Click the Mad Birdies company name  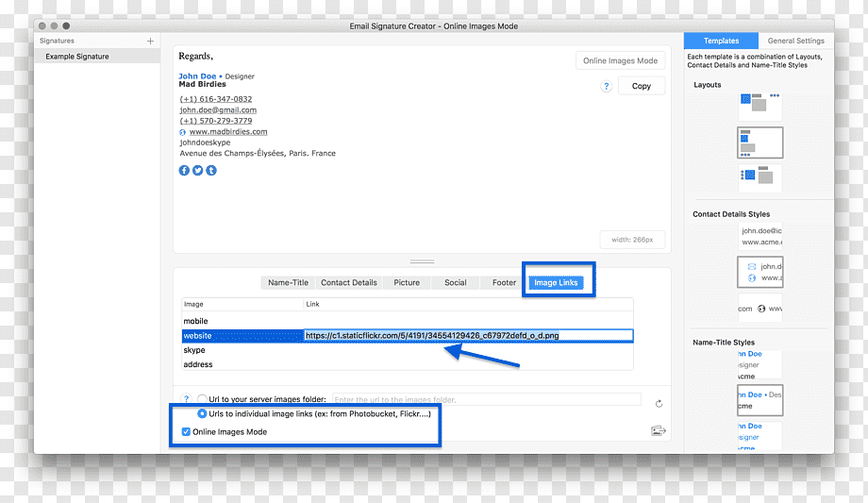coord(202,84)
